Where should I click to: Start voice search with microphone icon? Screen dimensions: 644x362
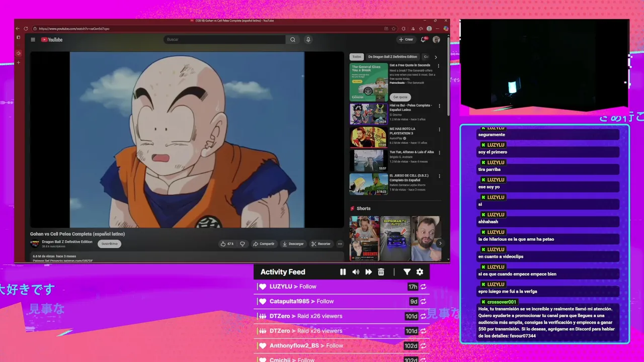point(308,39)
